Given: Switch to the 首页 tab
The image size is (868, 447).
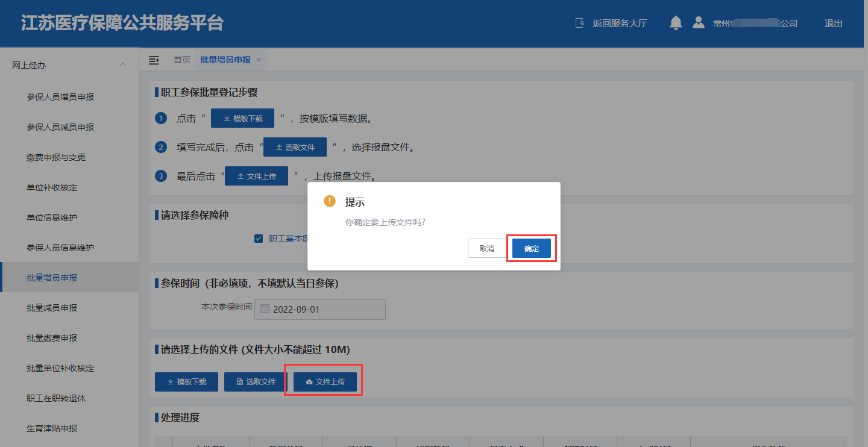Looking at the screenshot, I should tap(182, 60).
